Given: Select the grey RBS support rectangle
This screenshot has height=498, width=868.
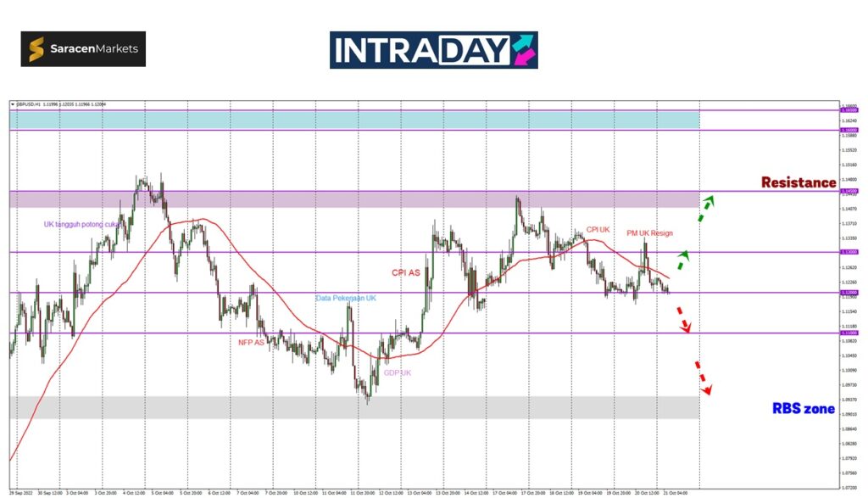Looking at the screenshot, I should (x=354, y=406).
